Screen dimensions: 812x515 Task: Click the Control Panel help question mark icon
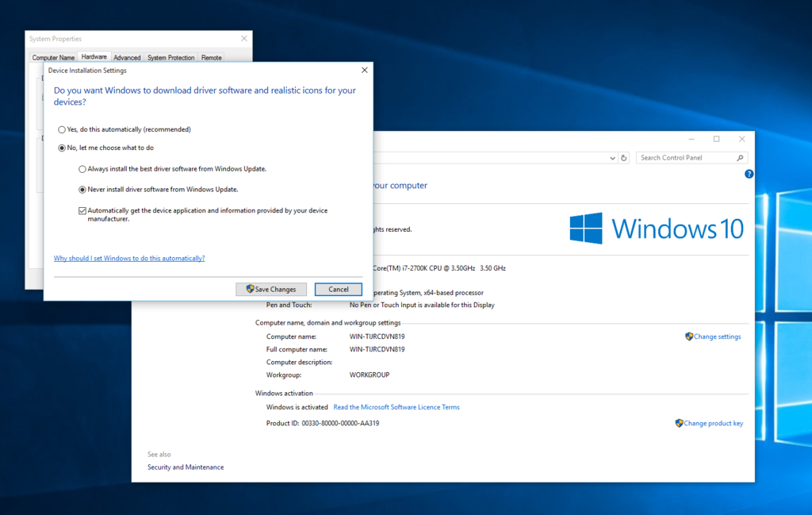pos(749,174)
